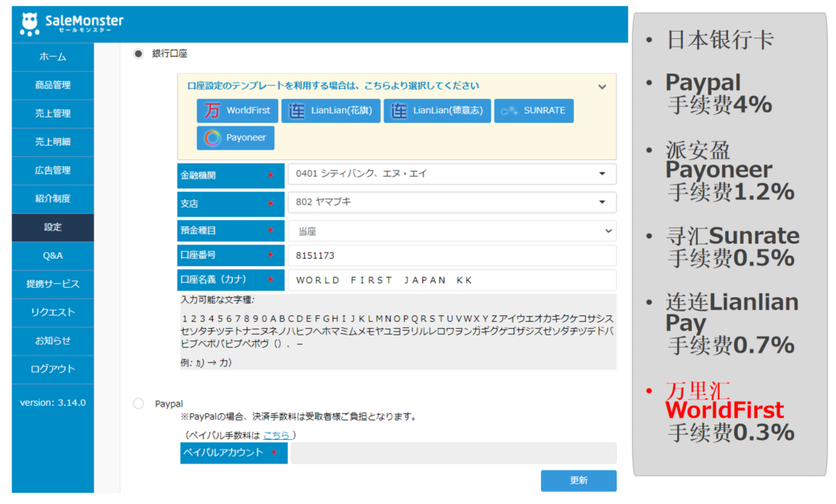836x504 pixels.
Task: Click the 手续费4% text
Action: (720, 105)
